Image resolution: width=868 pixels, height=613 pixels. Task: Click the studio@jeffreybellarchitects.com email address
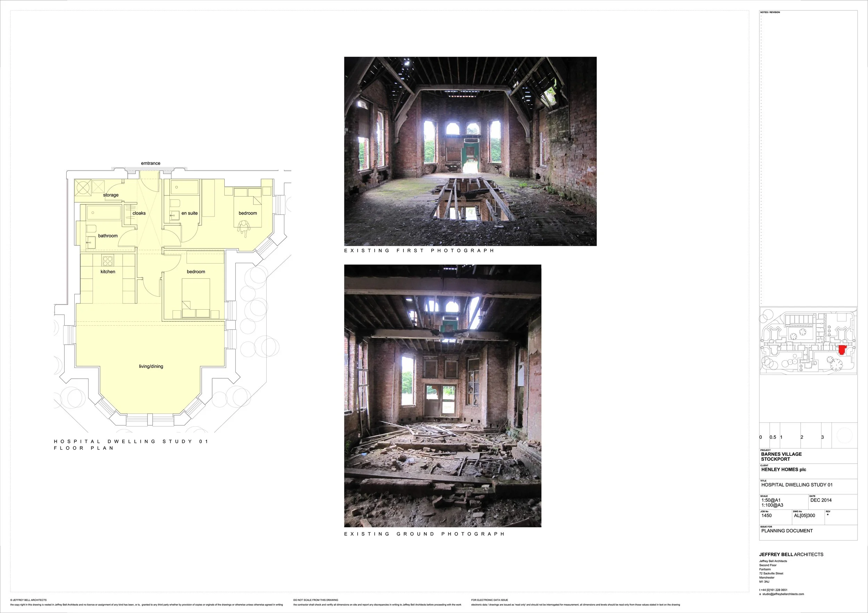coord(783,594)
